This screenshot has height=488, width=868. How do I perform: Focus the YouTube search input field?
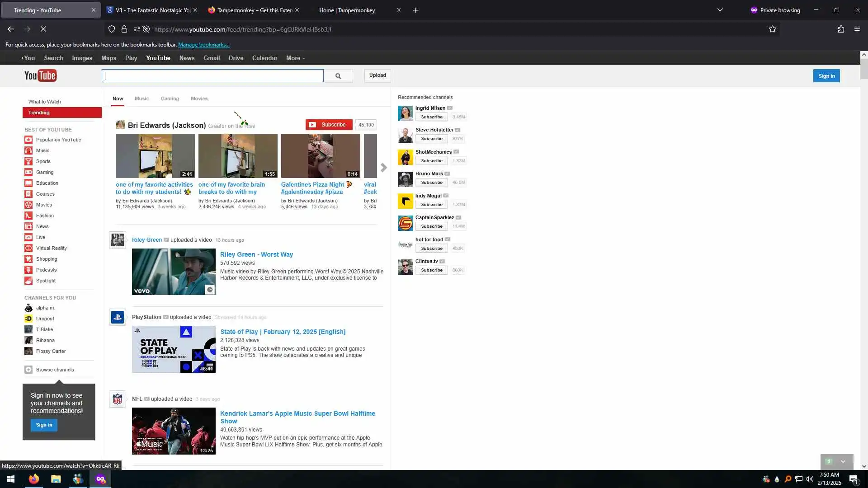click(212, 76)
